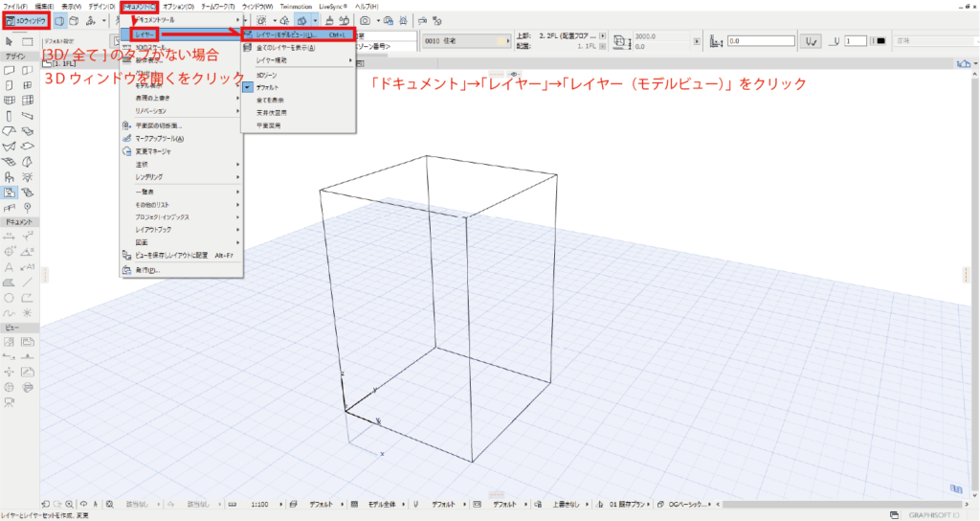Screen dimensions: 980x521
Task: Select the 平面図用 layer combination
Action: [299, 125]
